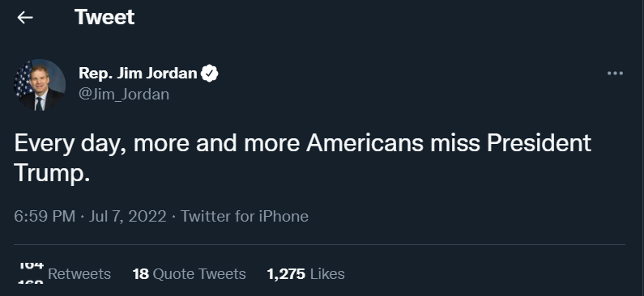This screenshot has height=296, width=644.
Task: Click the iPhone word in source label
Action: (284, 216)
